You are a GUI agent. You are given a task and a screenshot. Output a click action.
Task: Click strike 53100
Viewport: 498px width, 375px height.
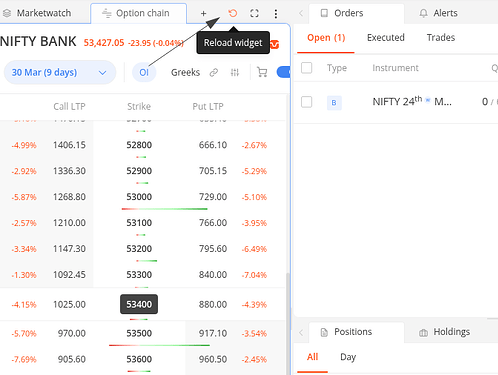[139, 223]
